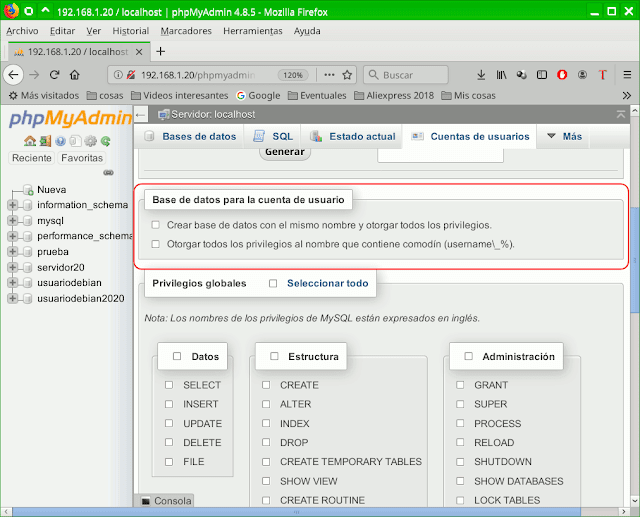Reload the page in Firefox
This screenshot has width=640, height=517.
point(55,75)
